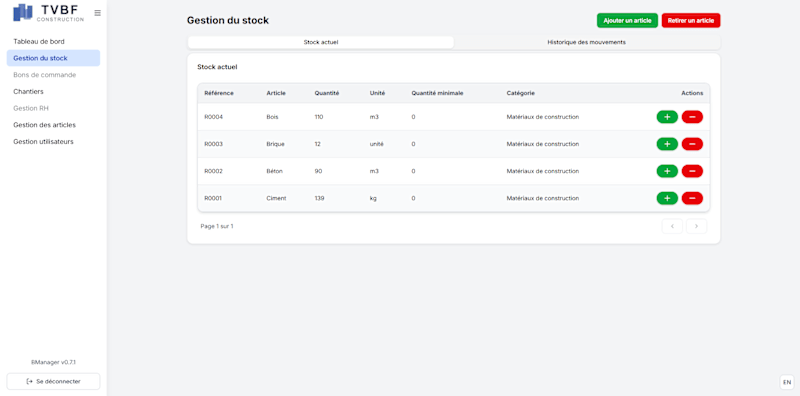Go to the previous table page
The height and width of the screenshot is (396, 800).
(672, 226)
